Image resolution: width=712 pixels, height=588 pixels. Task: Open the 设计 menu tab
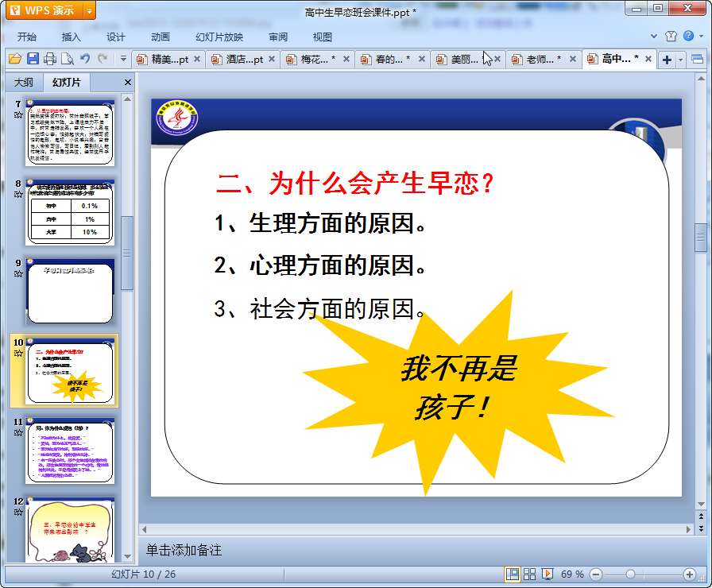(116, 37)
